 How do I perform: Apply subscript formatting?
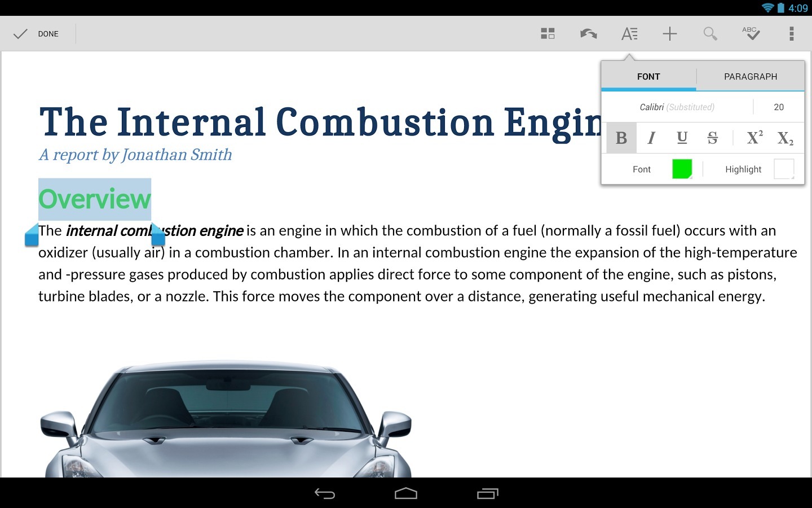785,138
